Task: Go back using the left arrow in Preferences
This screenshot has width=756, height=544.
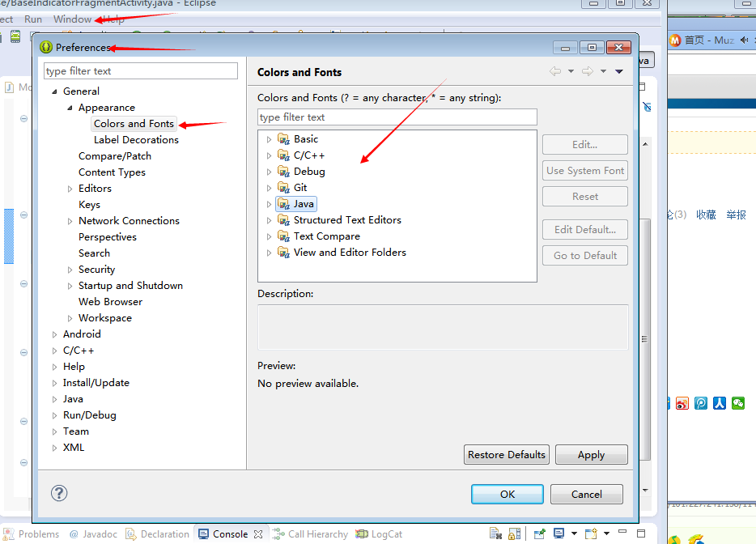Action: pyautogui.click(x=555, y=71)
